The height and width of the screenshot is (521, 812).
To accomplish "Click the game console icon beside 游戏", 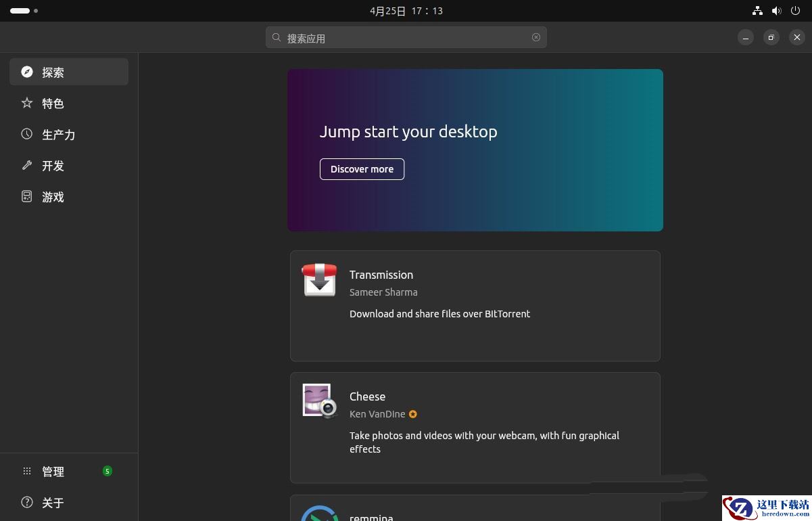I will tap(27, 196).
